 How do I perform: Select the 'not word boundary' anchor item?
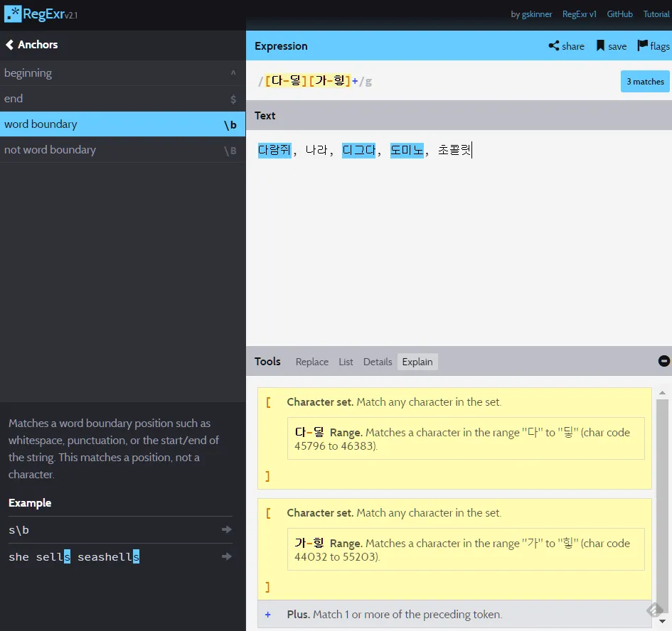122,150
